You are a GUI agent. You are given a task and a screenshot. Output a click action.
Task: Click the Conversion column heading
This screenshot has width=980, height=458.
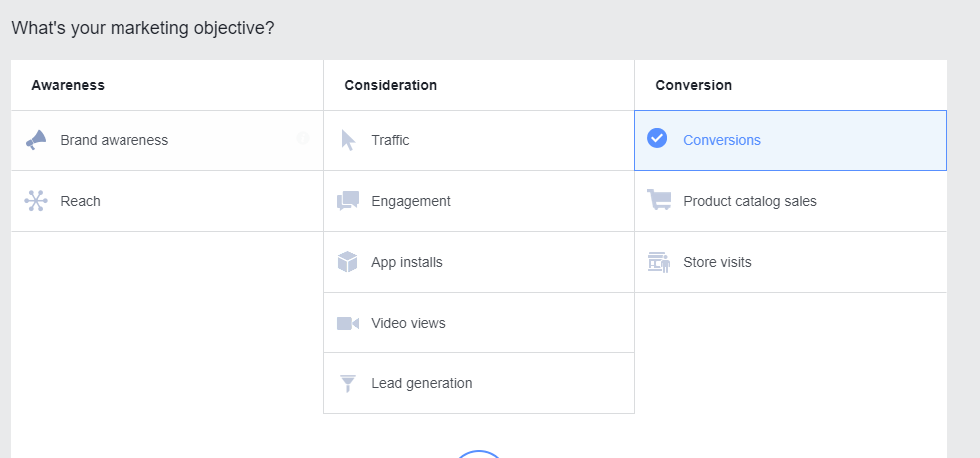pos(693,85)
